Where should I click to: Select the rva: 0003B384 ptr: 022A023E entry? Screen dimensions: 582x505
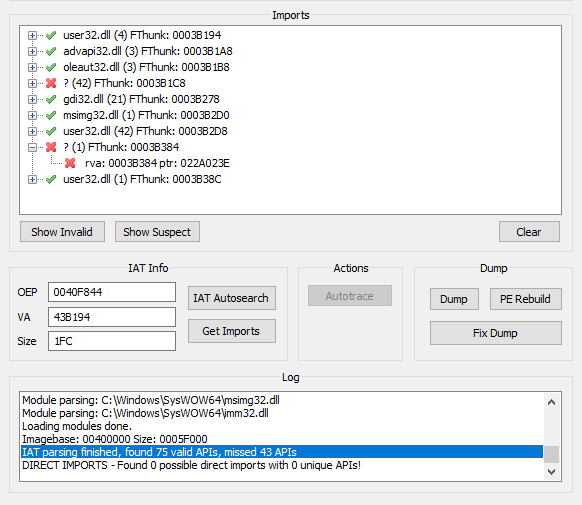(x=157, y=163)
